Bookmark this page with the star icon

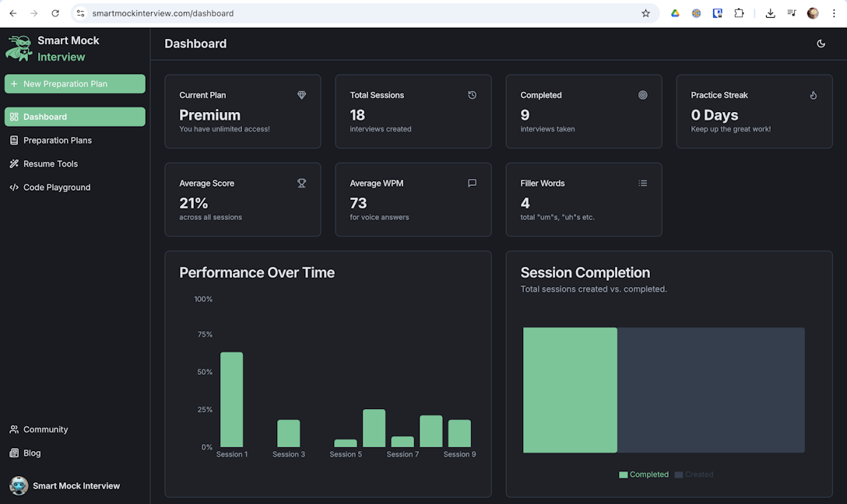pos(645,13)
